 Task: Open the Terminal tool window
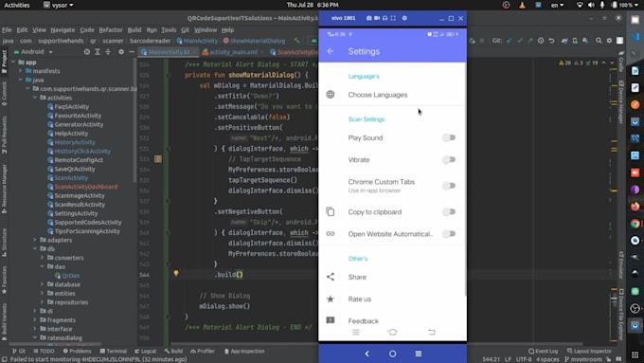coord(114,351)
